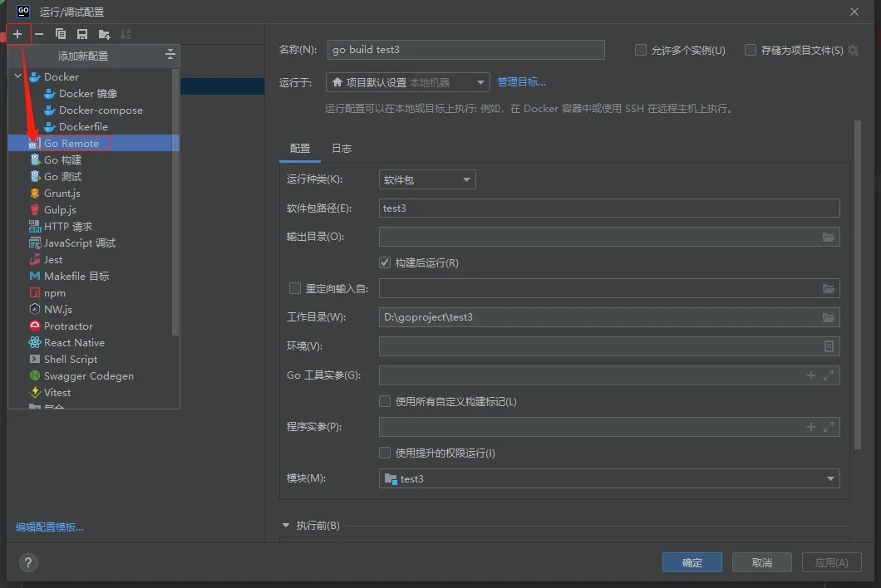Enable 重定向输入自 checkbox
Viewport: 881px width, 588px height.
point(295,288)
